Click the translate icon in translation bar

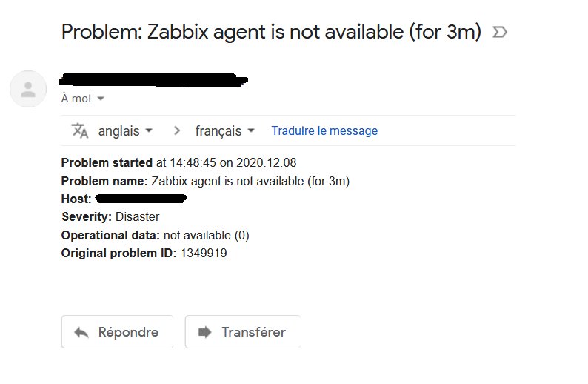pos(80,131)
